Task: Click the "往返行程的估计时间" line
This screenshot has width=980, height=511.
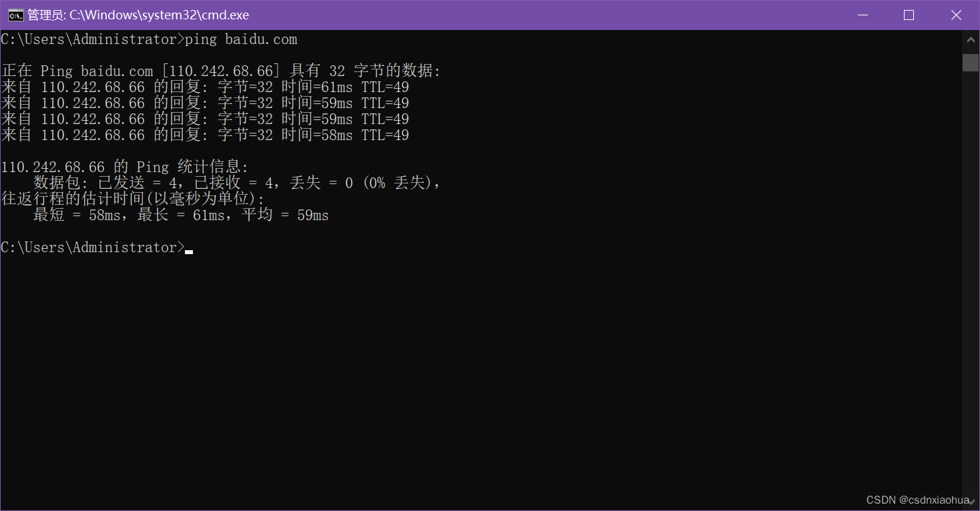Action: point(133,199)
